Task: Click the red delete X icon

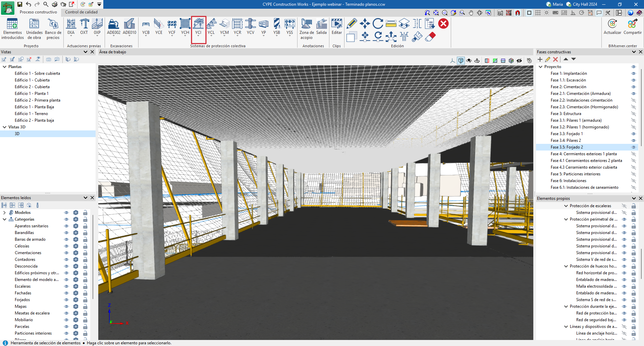Action: click(443, 23)
